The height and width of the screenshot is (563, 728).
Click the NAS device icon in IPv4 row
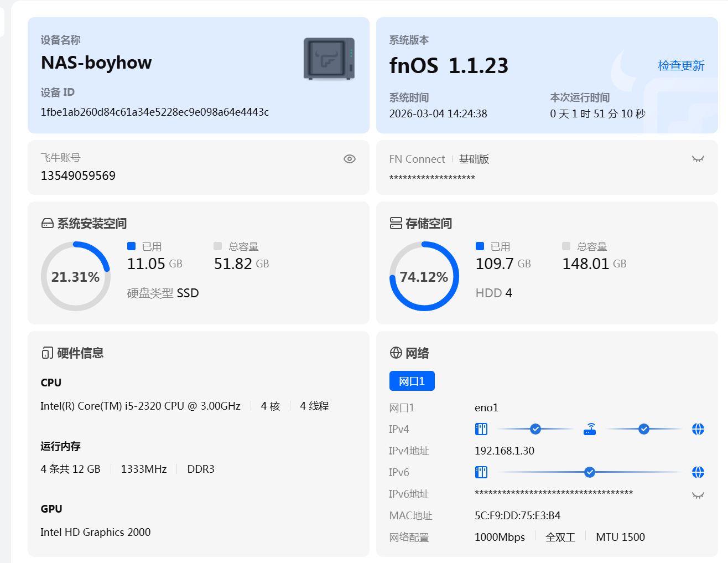(481, 429)
